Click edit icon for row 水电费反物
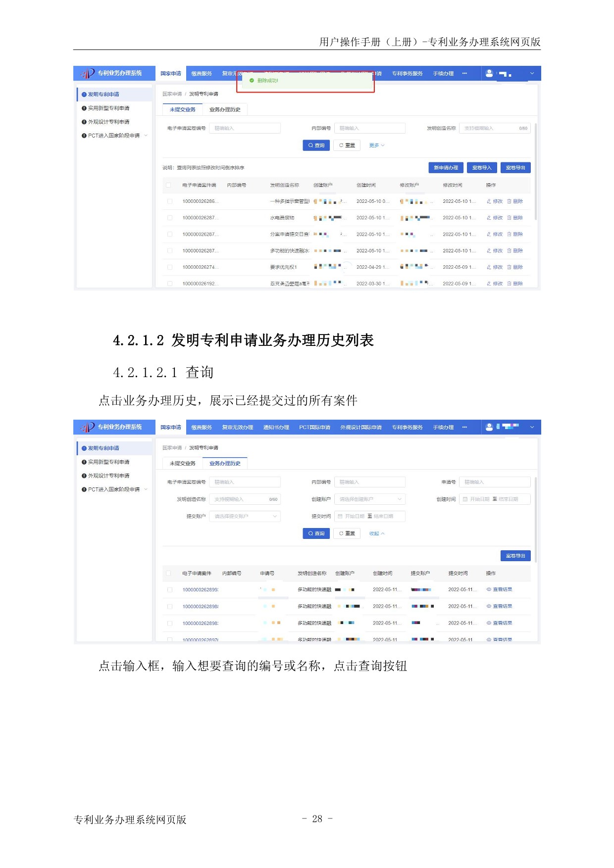 489,218
